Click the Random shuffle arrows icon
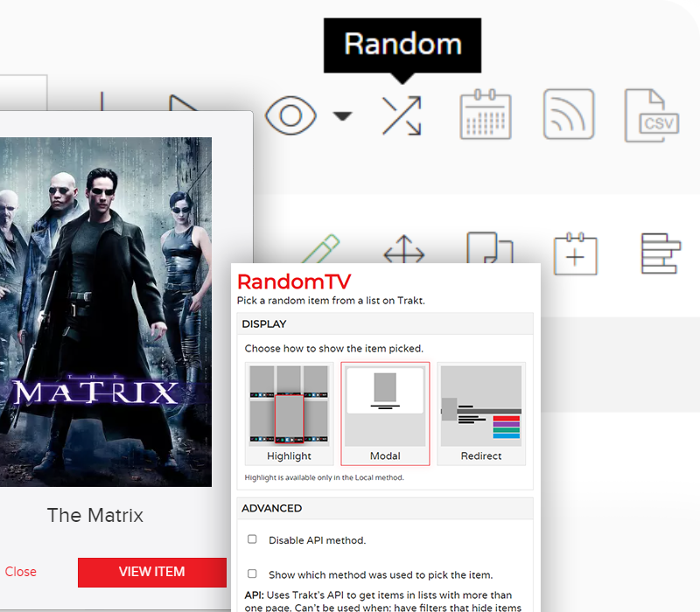The height and width of the screenshot is (612, 700). coord(402,115)
